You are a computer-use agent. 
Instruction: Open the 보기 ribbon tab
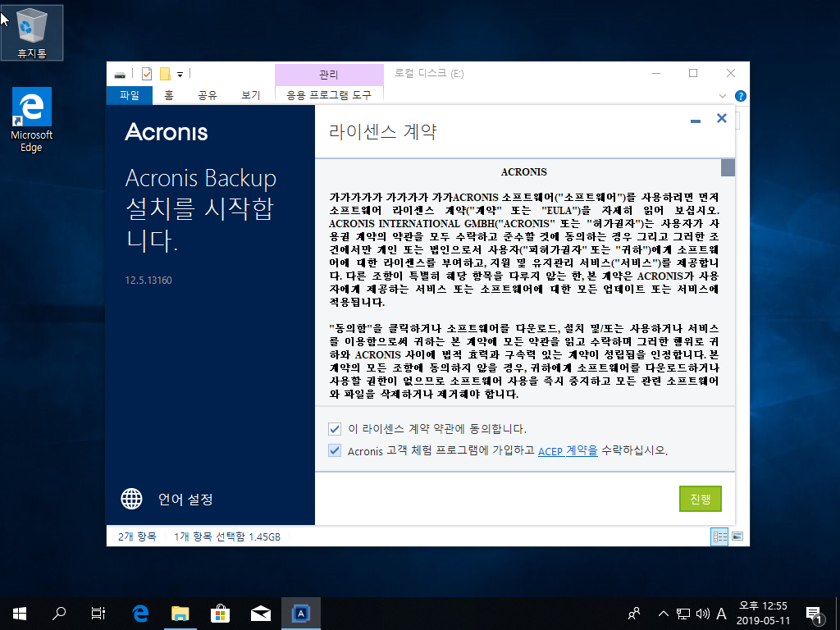pyautogui.click(x=251, y=95)
